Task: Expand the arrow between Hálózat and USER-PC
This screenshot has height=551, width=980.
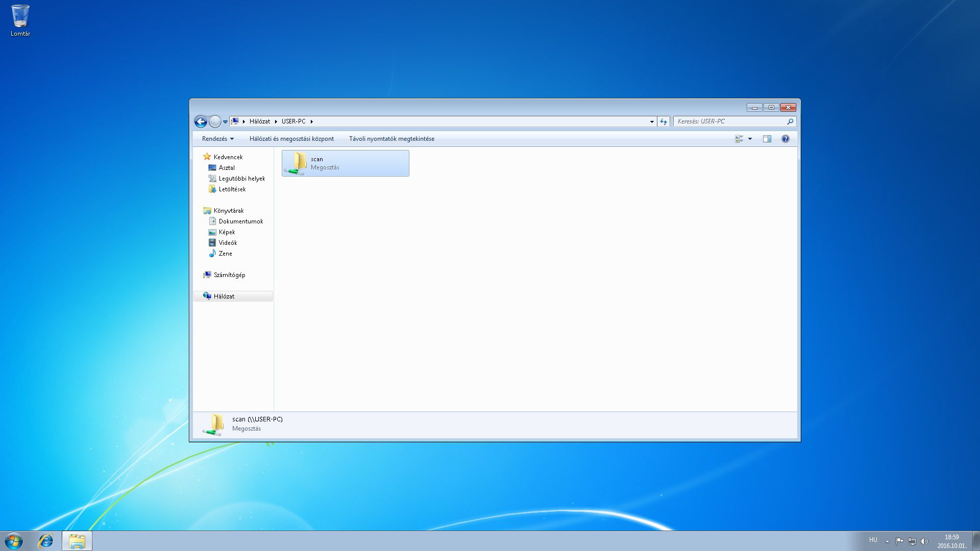Action: point(276,121)
